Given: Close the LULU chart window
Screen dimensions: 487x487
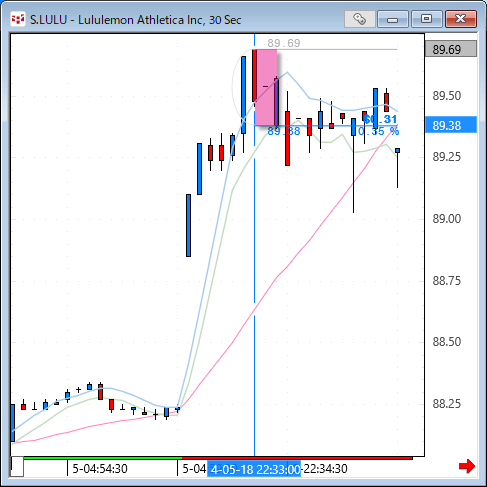Looking at the screenshot, I should [x=461, y=19].
